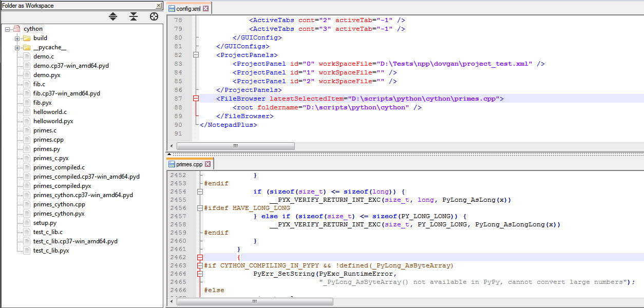The image size is (644, 308).
Task: Fold the if block at line 2454
Action: [x=200, y=192]
